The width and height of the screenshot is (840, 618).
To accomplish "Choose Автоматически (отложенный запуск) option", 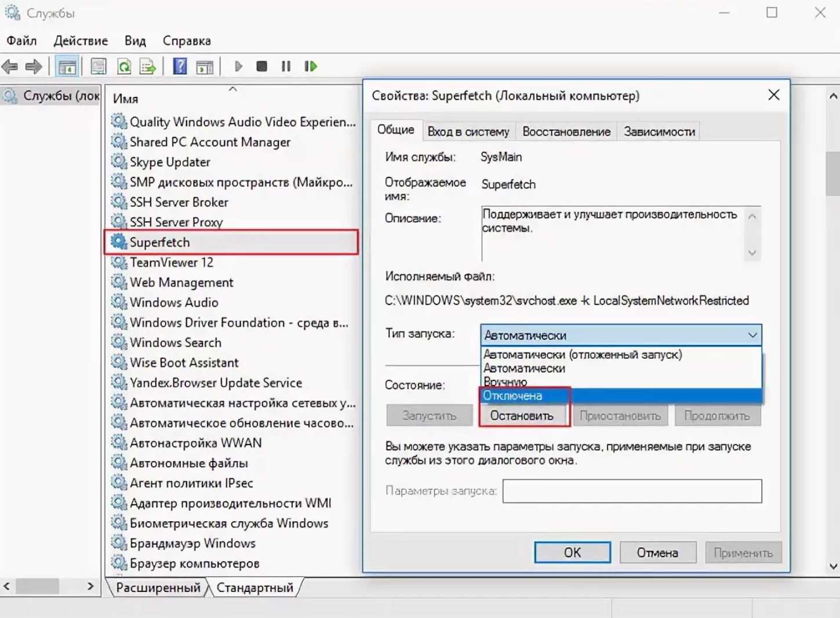I will pyautogui.click(x=583, y=354).
